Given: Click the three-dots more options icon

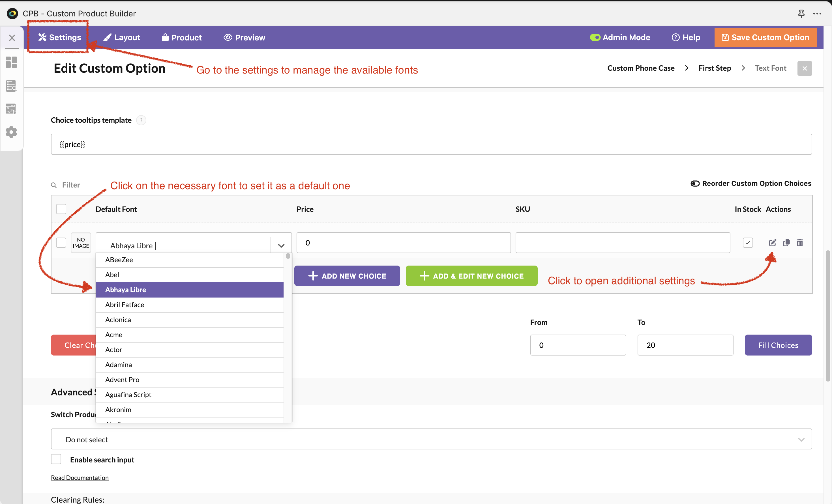Looking at the screenshot, I should pos(817,14).
